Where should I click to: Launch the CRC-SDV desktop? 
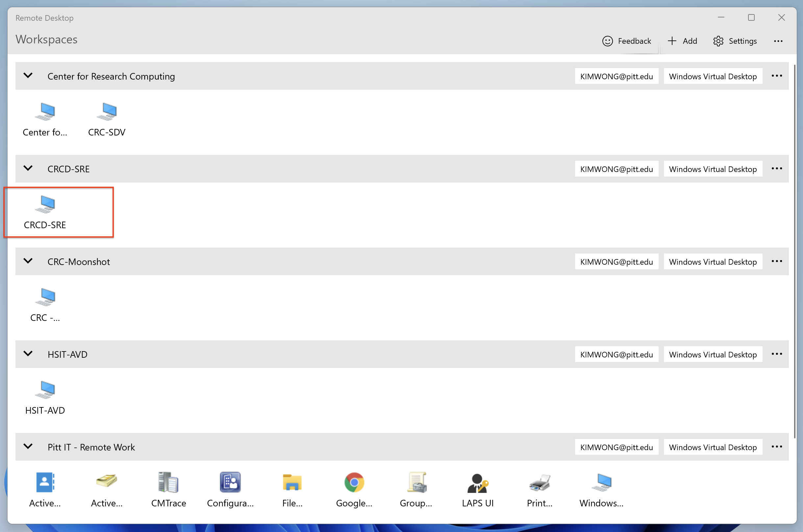107,119
